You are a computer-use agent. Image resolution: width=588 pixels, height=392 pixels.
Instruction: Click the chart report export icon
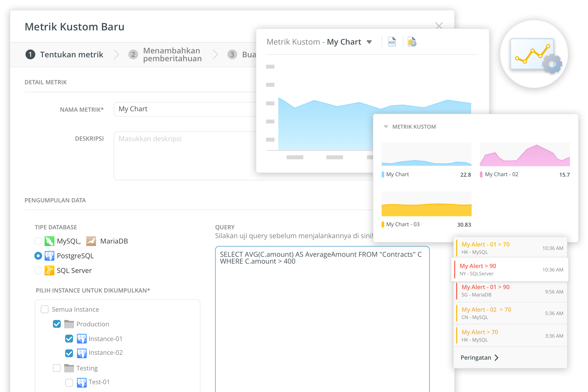(x=412, y=42)
